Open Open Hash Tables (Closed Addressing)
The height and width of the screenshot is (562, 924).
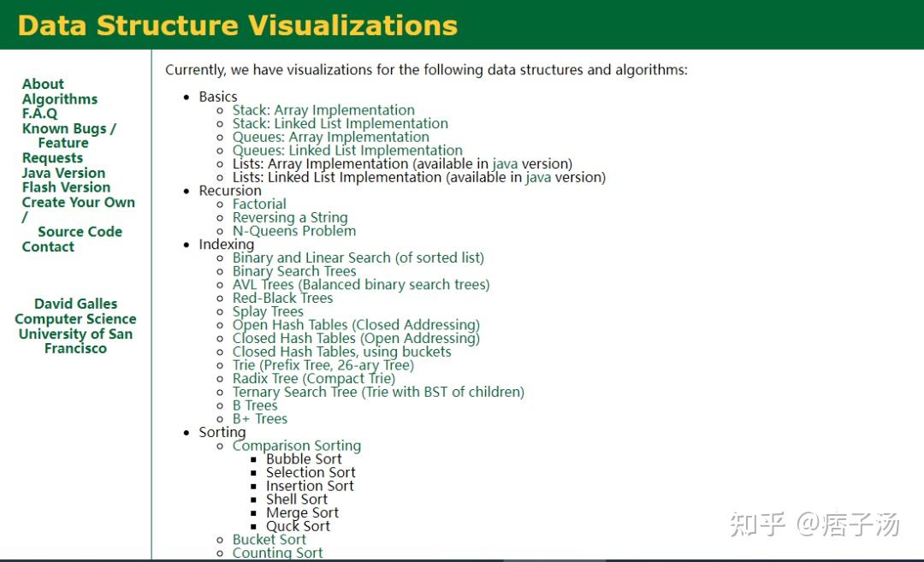coord(356,325)
